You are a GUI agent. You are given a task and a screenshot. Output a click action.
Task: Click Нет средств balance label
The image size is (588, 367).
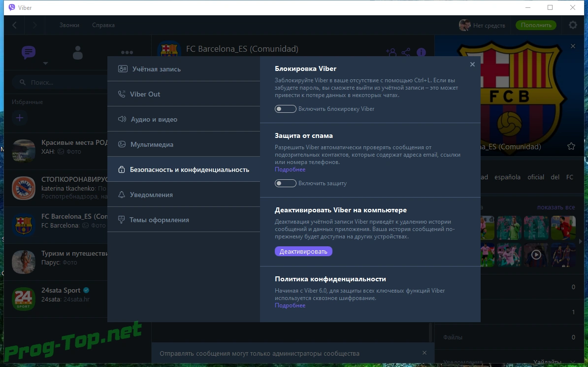(489, 26)
